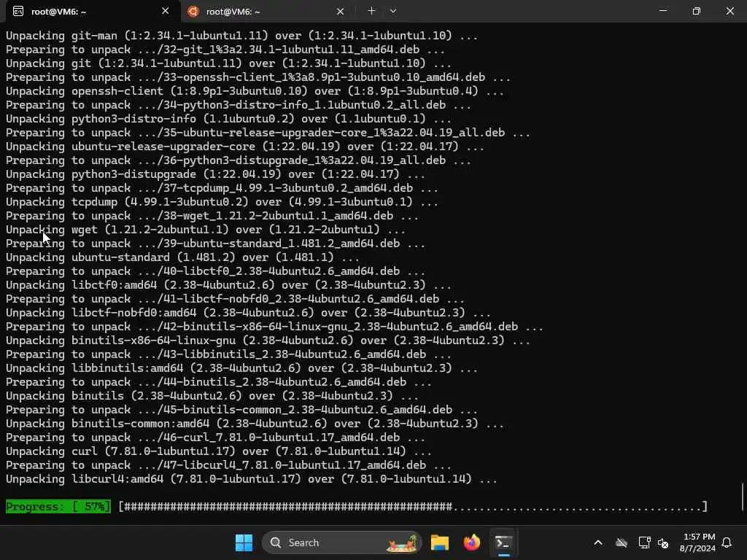Image resolution: width=747 pixels, height=560 pixels.
Task: Switch to the second root@VM6 Ubuntu tab
Action: 267,12
